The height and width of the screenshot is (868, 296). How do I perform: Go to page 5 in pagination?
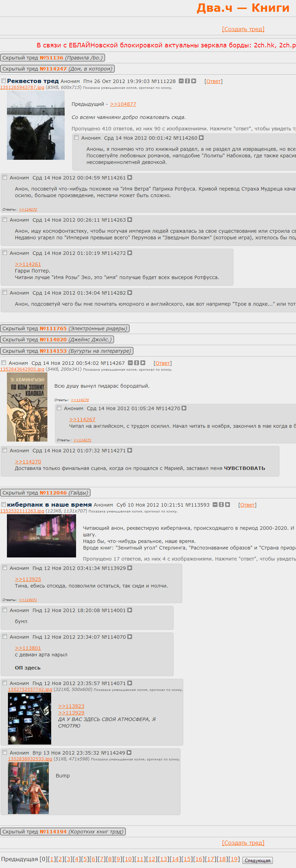click(x=85, y=859)
